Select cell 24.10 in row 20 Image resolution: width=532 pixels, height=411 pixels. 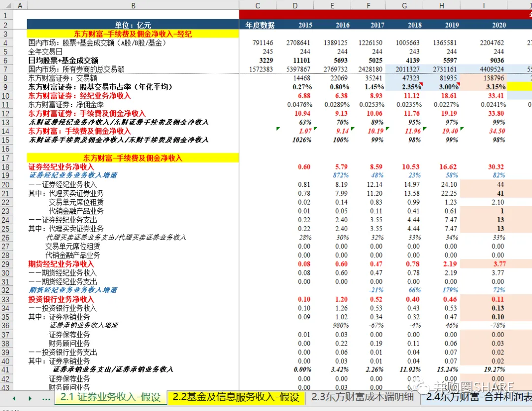(448, 184)
